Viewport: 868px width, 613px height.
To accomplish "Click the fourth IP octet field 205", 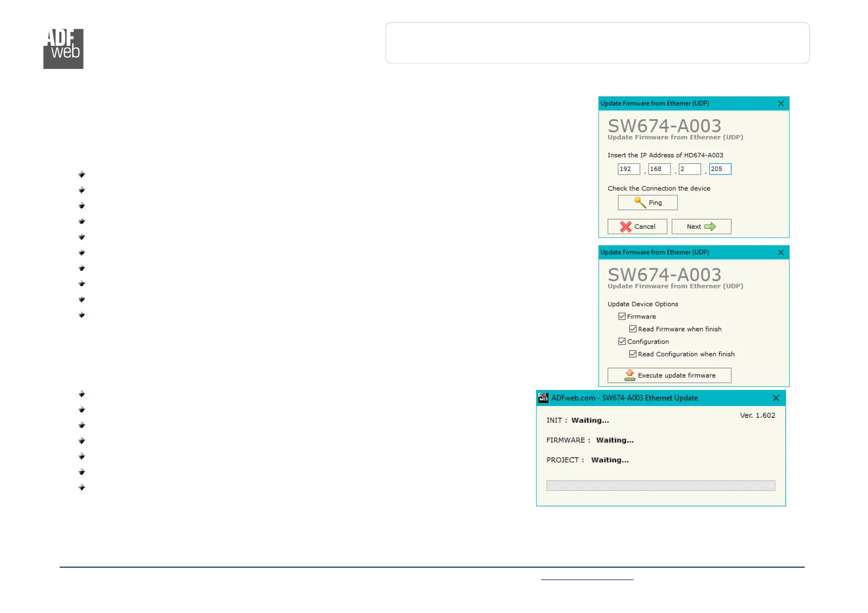I will (720, 169).
